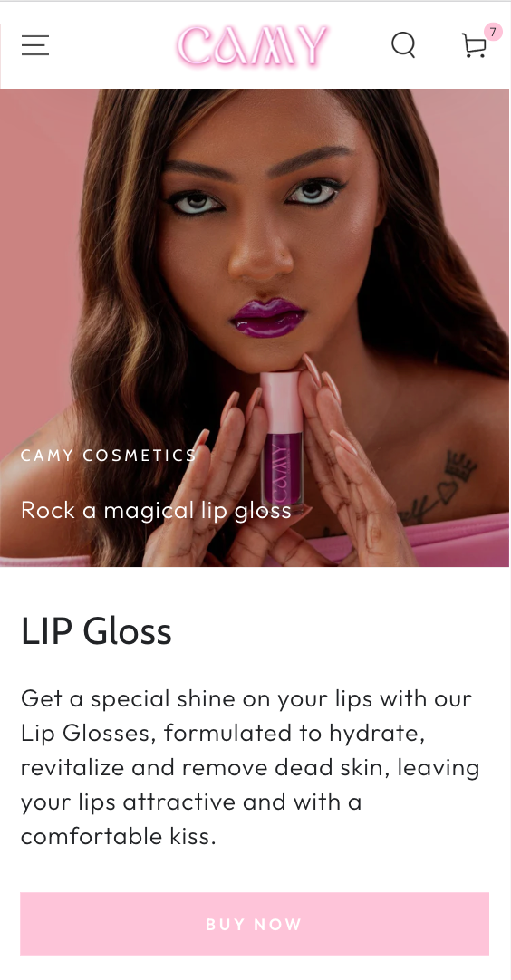The image size is (511, 980).
Task: Click the lip gloss description paragraph
Action: (x=250, y=767)
